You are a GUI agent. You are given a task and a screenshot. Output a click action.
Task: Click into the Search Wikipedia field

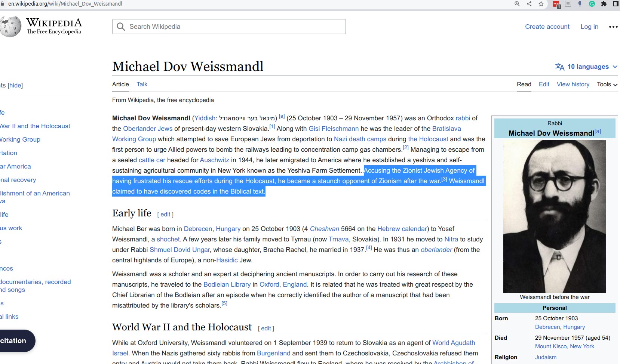point(236,27)
